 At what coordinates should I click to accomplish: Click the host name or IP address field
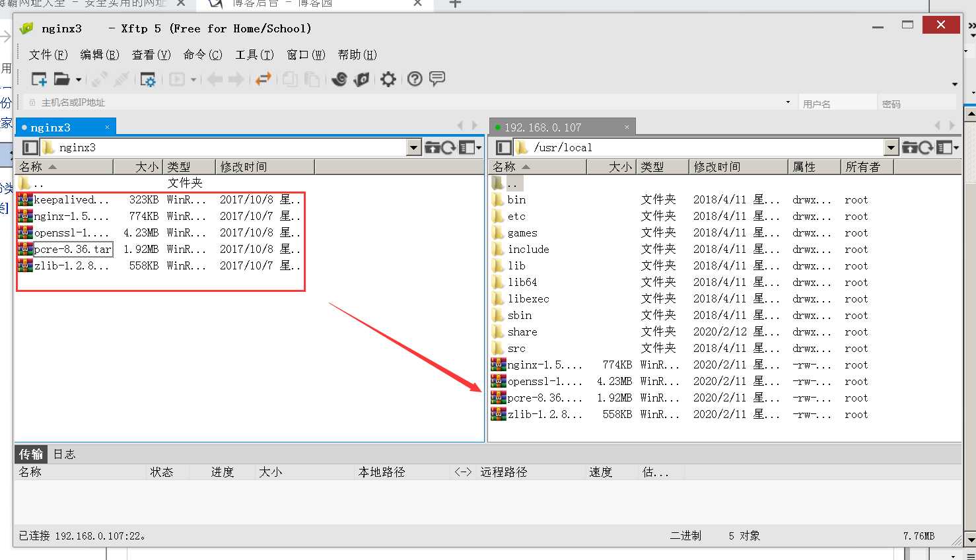click(x=409, y=102)
